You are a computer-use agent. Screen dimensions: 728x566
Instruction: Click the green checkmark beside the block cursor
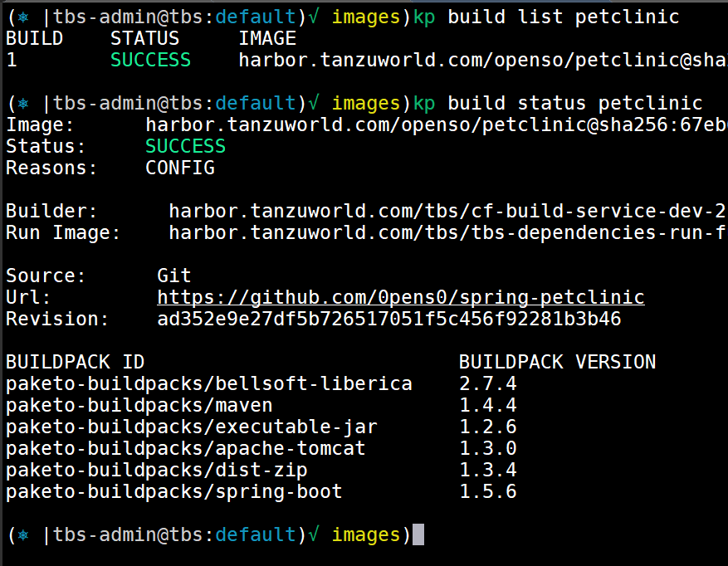tap(314, 535)
